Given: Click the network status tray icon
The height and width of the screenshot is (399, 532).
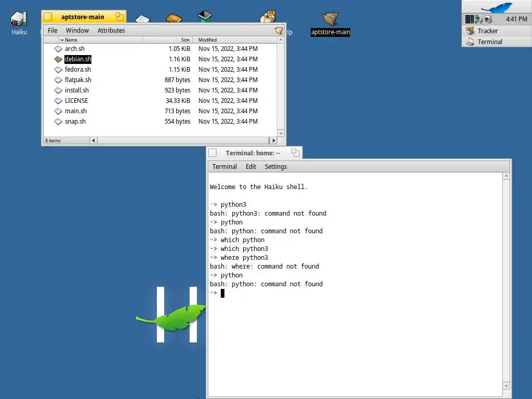Looking at the screenshot, I should click(x=478, y=19).
